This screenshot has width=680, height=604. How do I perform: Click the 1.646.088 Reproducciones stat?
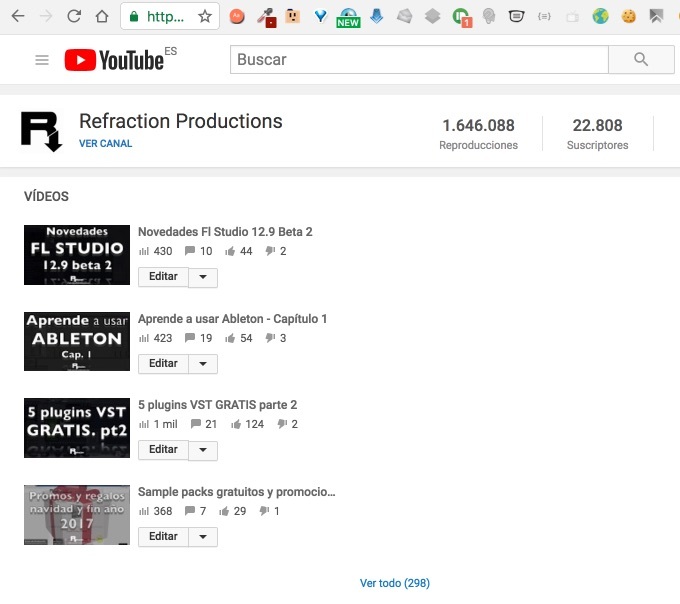(478, 134)
